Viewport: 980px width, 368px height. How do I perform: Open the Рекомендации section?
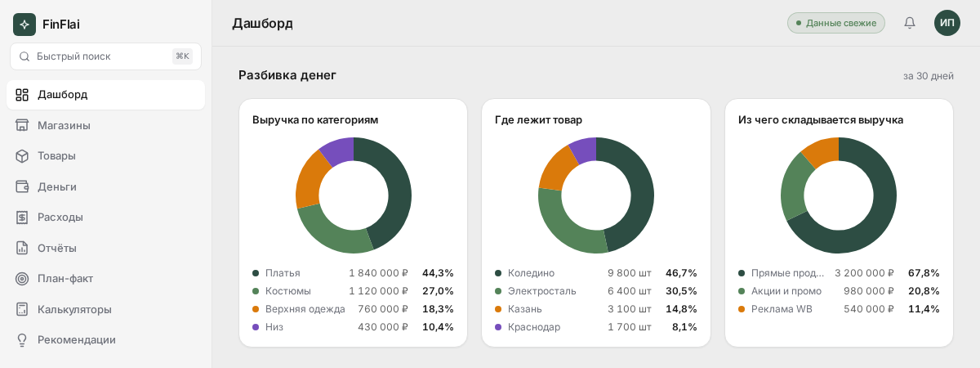(x=105, y=340)
